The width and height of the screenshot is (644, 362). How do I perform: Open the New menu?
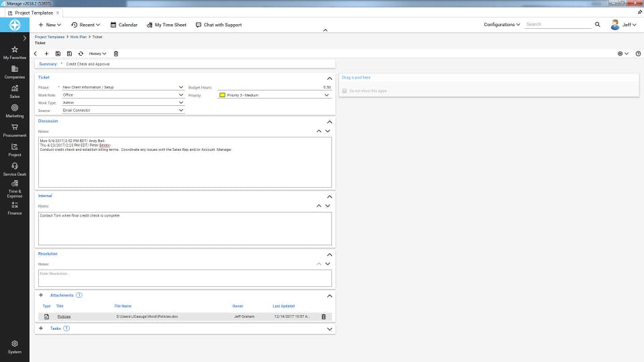(50, 25)
